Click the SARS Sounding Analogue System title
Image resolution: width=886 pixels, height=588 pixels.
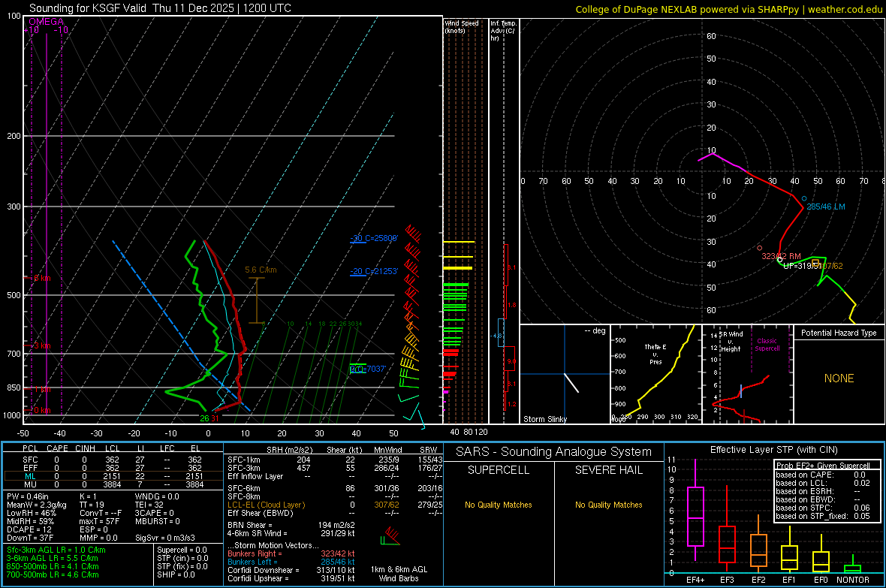pyautogui.click(x=553, y=452)
